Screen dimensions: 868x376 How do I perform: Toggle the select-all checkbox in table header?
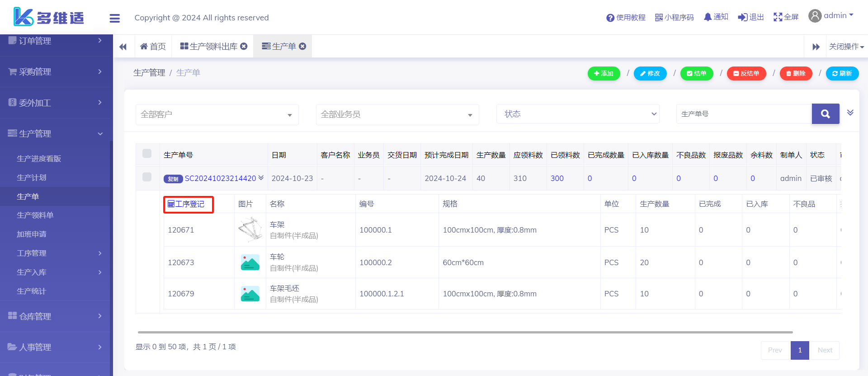[x=147, y=153]
